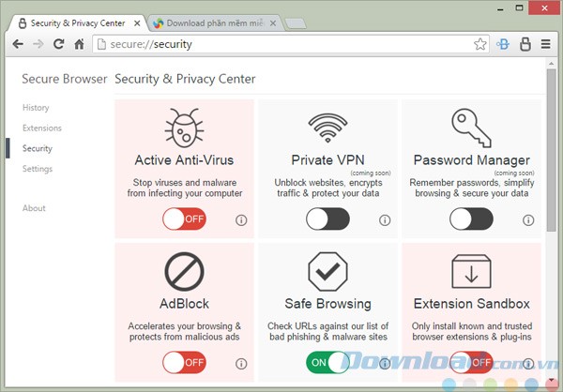The image size is (563, 392).
Task: Go to Settings in the sidebar
Action: (x=38, y=169)
